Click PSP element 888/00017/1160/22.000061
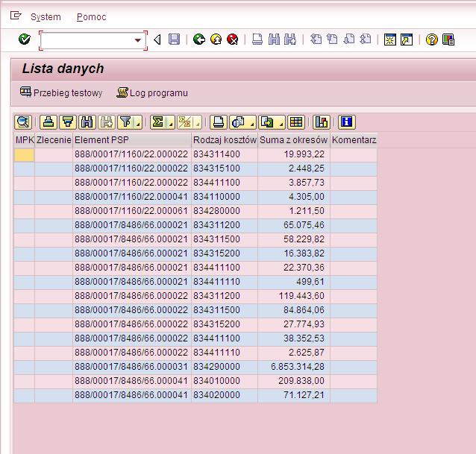The width and height of the screenshot is (476, 454). 132,211
